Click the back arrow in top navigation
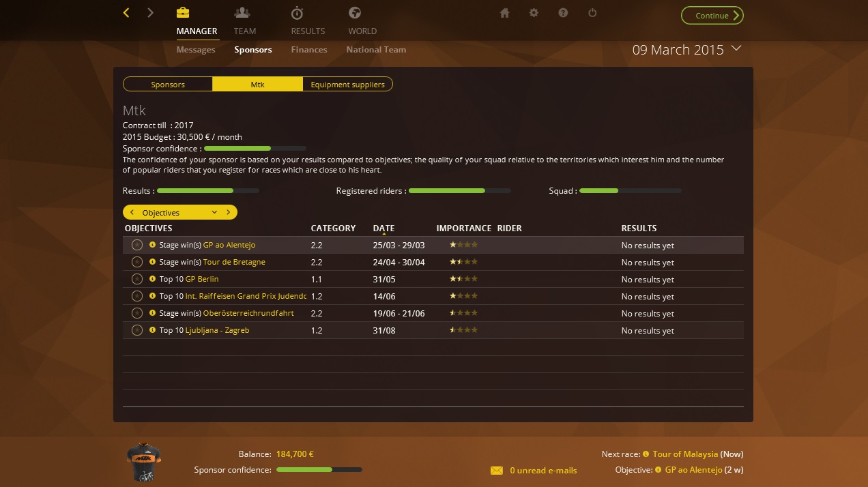This screenshot has height=487, width=868. (126, 13)
